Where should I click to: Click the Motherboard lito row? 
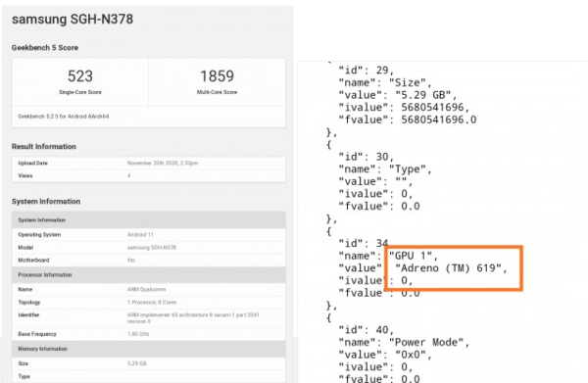point(149,261)
